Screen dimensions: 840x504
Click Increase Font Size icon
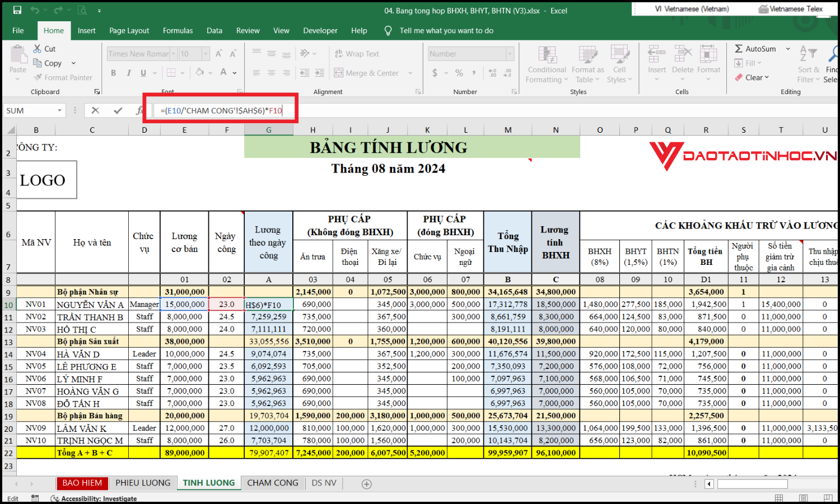(x=219, y=54)
